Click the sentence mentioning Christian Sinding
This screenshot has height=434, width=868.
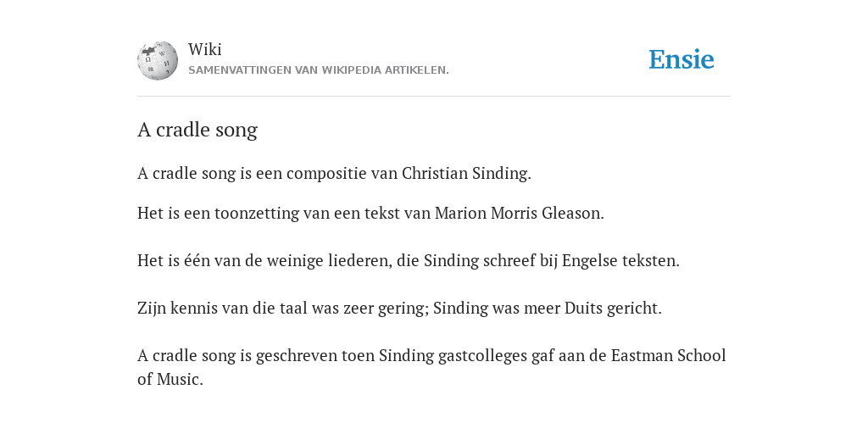pos(334,174)
